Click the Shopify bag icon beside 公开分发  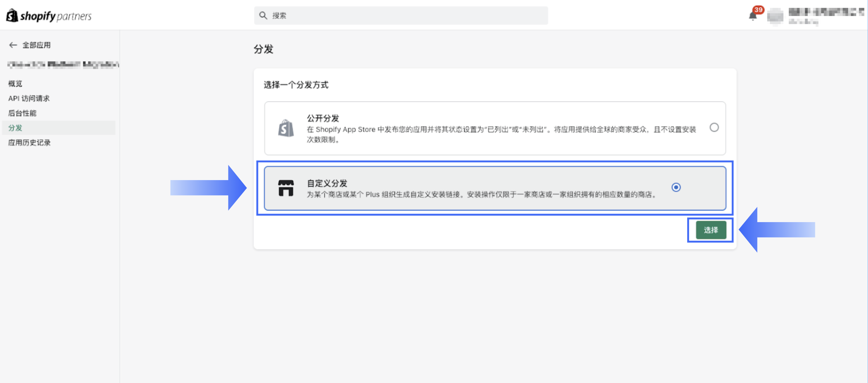pyautogui.click(x=285, y=128)
